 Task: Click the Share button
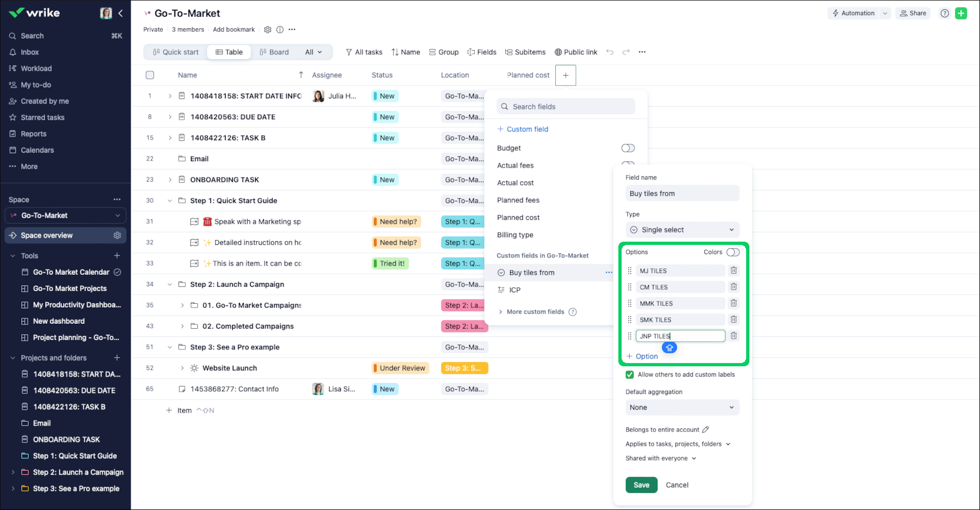(x=913, y=13)
